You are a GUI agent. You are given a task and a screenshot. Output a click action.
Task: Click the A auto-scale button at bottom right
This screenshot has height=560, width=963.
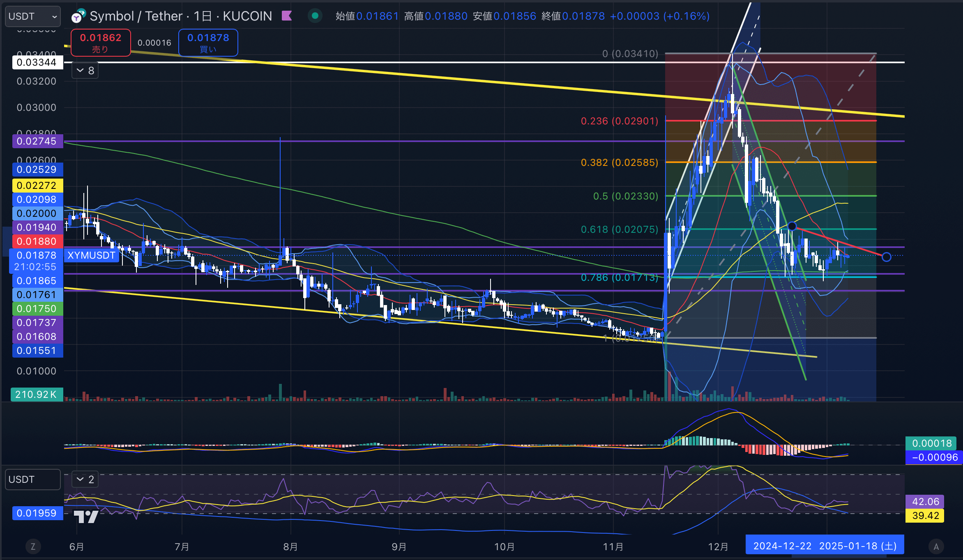(x=936, y=546)
